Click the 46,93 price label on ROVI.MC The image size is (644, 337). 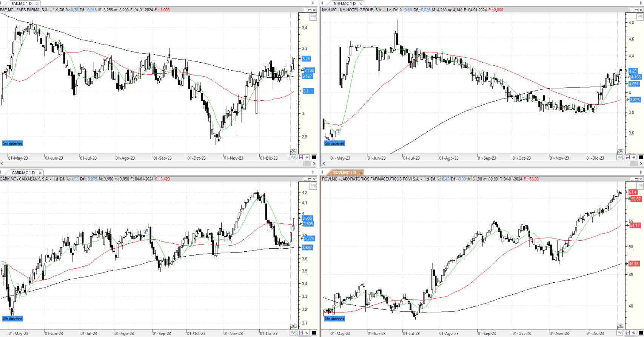[634, 264]
